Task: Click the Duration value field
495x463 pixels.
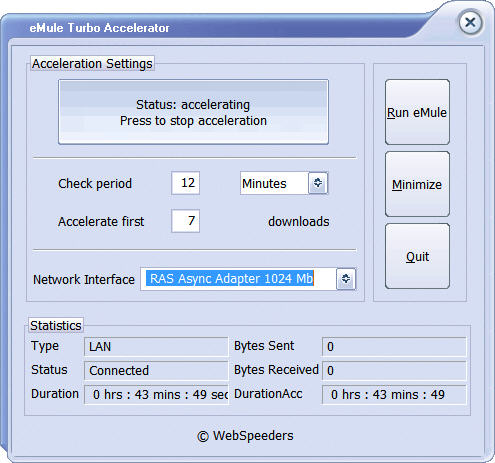Action: point(156,395)
